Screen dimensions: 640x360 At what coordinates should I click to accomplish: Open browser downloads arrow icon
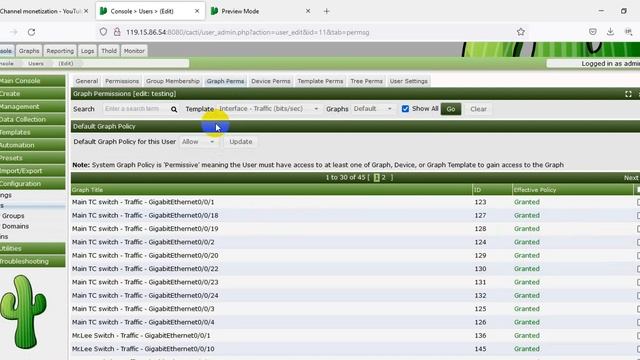(610, 32)
